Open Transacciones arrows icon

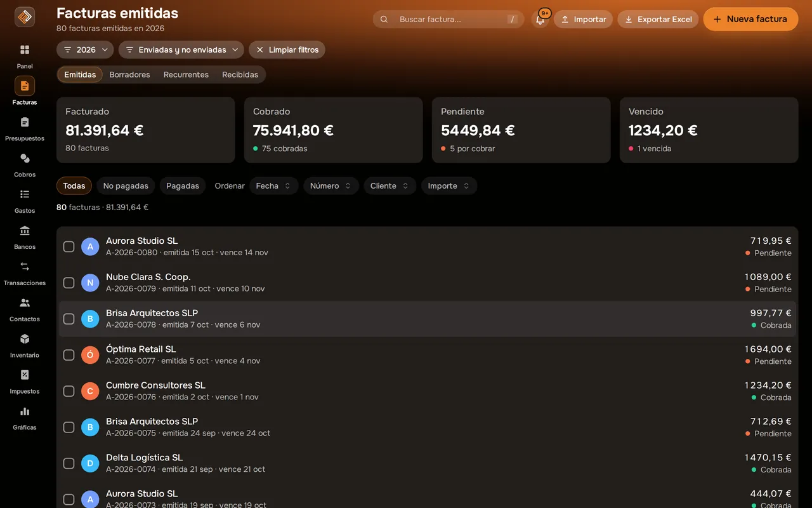point(25,267)
